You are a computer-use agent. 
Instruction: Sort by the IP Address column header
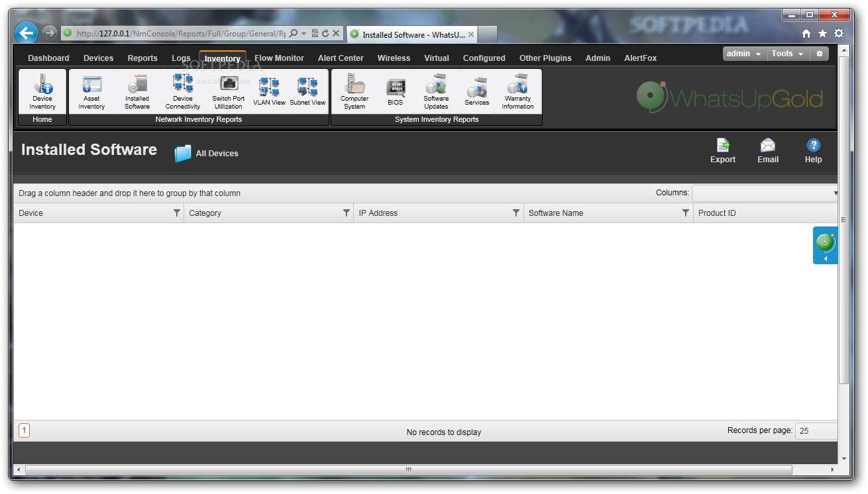(x=378, y=213)
